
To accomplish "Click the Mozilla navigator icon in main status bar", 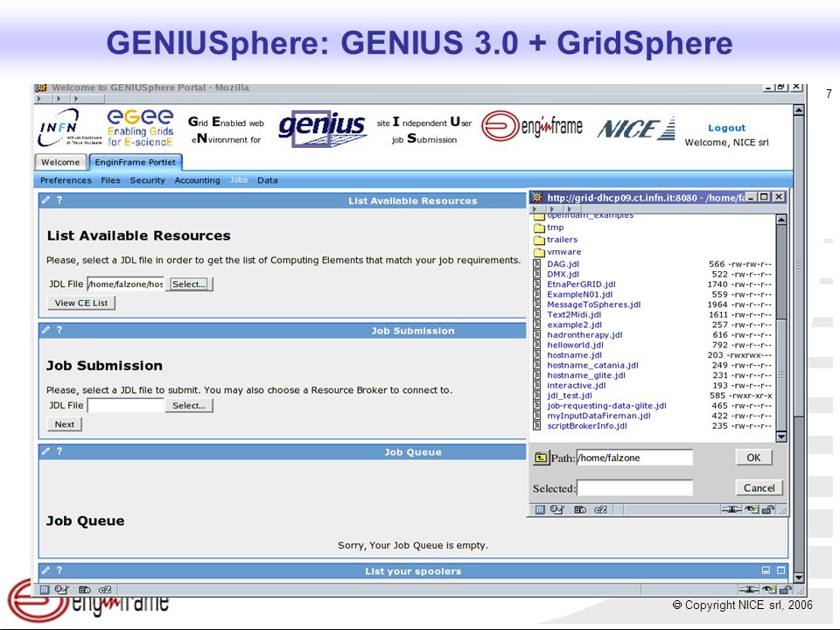I will (45, 590).
